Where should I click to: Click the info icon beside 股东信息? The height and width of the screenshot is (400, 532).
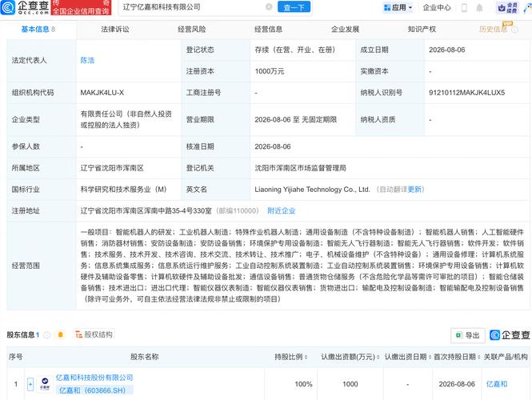pyautogui.click(x=47, y=335)
